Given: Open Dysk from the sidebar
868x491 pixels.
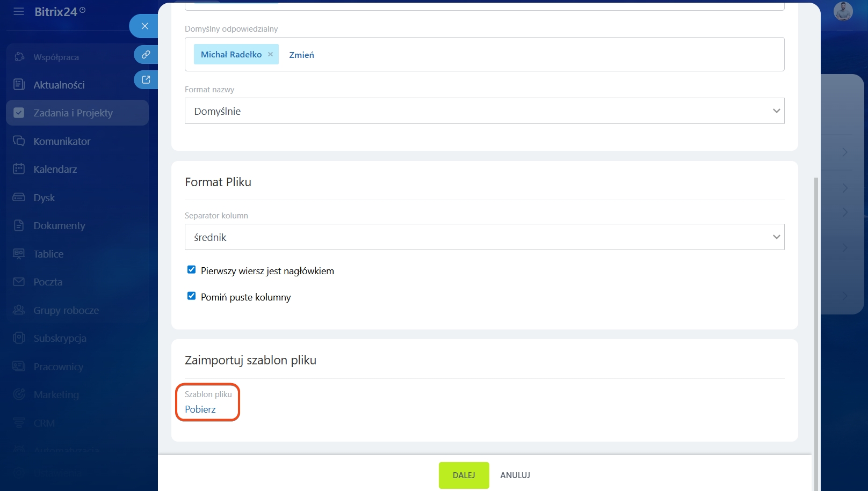Looking at the screenshot, I should 44,197.
